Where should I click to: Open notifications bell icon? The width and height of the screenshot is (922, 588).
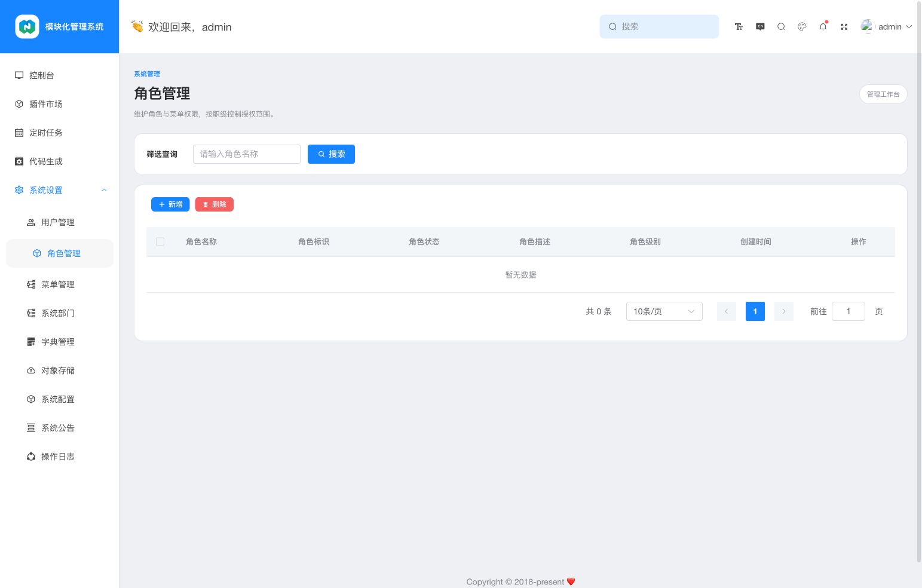pyautogui.click(x=823, y=27)
